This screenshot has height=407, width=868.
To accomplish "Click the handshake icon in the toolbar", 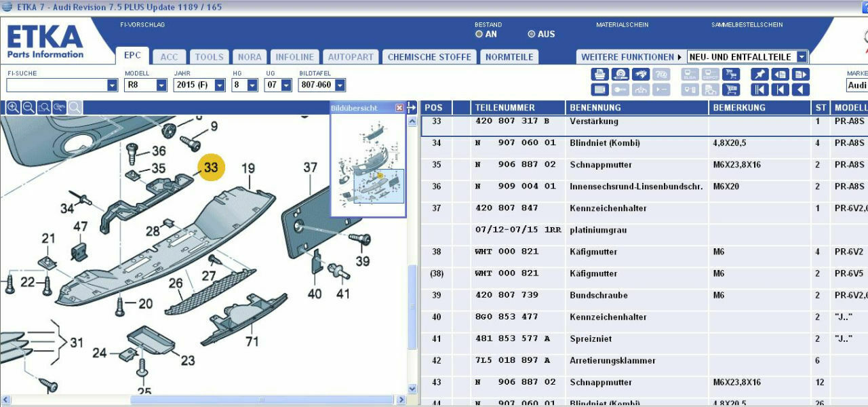I will pyautogui.click(x=641, y=74).
